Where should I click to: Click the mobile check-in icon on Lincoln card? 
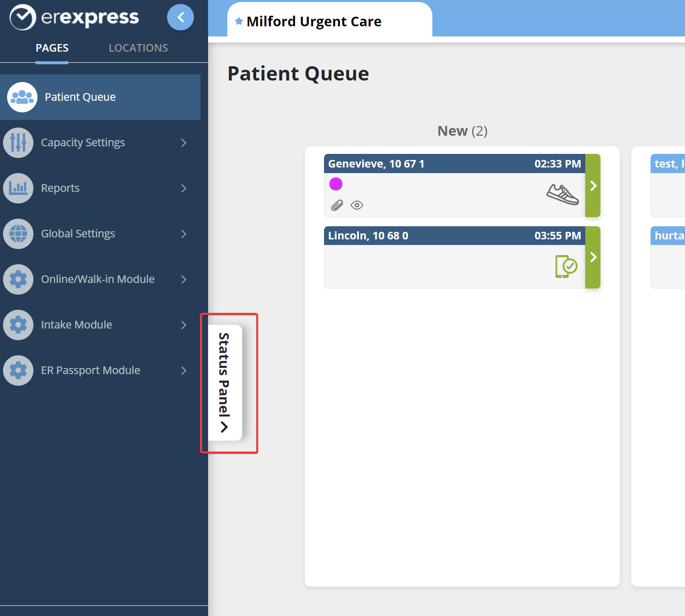[x=566, y=266]
